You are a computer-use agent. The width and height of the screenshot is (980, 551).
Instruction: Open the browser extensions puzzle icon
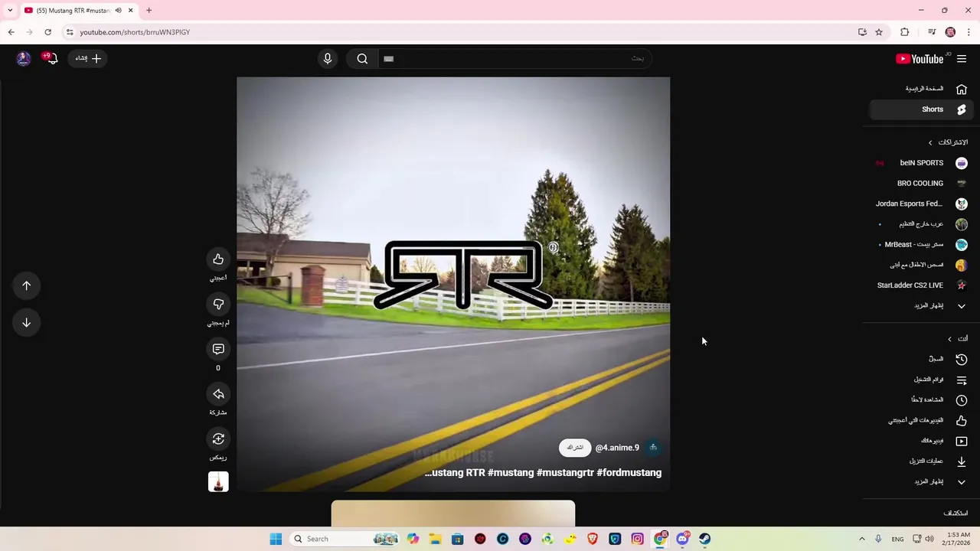(x=904, y=32)
